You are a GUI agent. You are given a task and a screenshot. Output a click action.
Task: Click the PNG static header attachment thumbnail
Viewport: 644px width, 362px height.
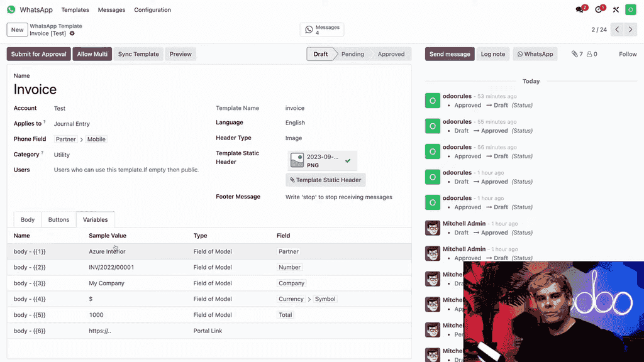click(297, 161)
